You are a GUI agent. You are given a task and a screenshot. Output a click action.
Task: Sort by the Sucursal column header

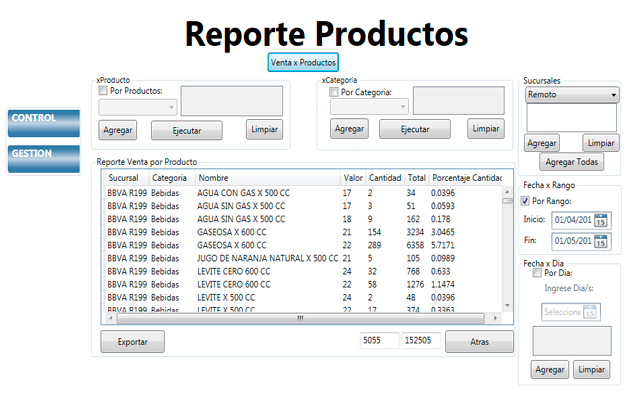point(127,178)
